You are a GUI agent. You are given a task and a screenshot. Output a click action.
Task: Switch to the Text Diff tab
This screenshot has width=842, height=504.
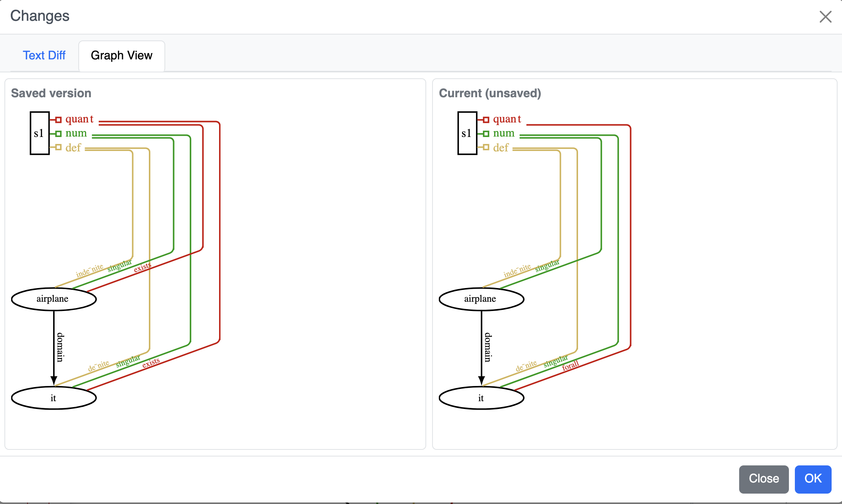coord(44,55)
